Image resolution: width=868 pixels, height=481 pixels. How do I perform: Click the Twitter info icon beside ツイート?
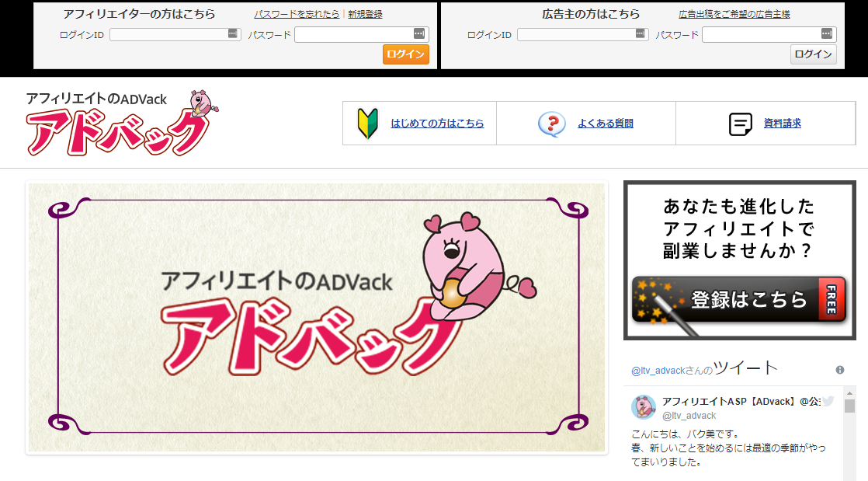839,370
